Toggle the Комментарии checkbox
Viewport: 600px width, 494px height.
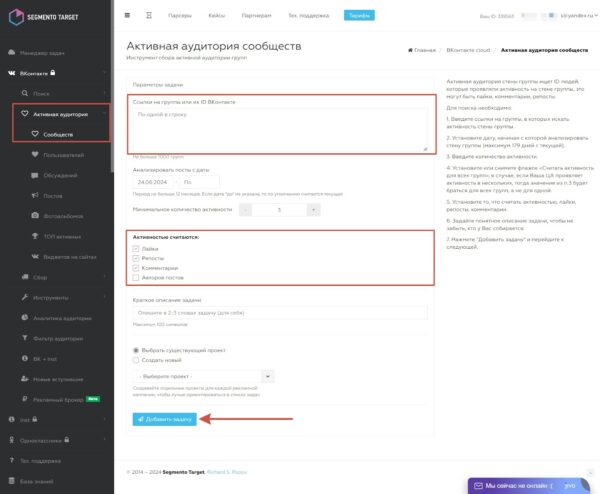(x=136, y=268)
